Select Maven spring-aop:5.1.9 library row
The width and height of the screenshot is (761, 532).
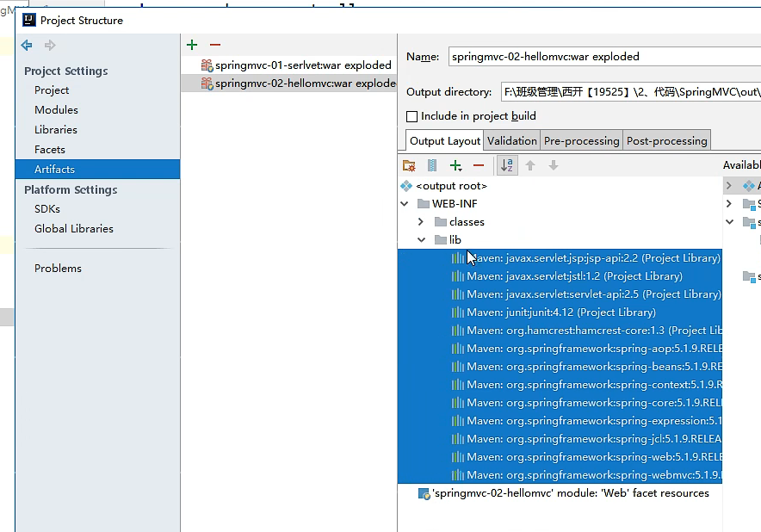(x=560, y=349)
